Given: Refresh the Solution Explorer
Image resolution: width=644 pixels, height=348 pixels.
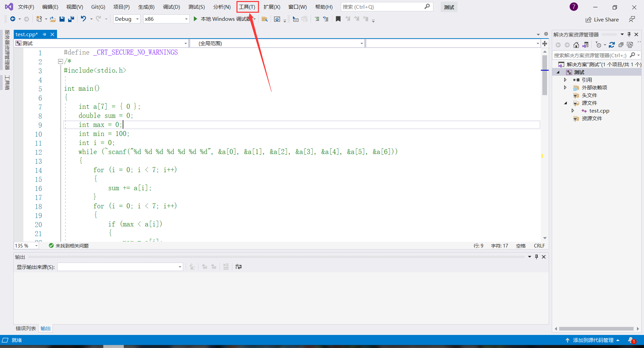Looking at the screenshot, I should pos(612,45).
